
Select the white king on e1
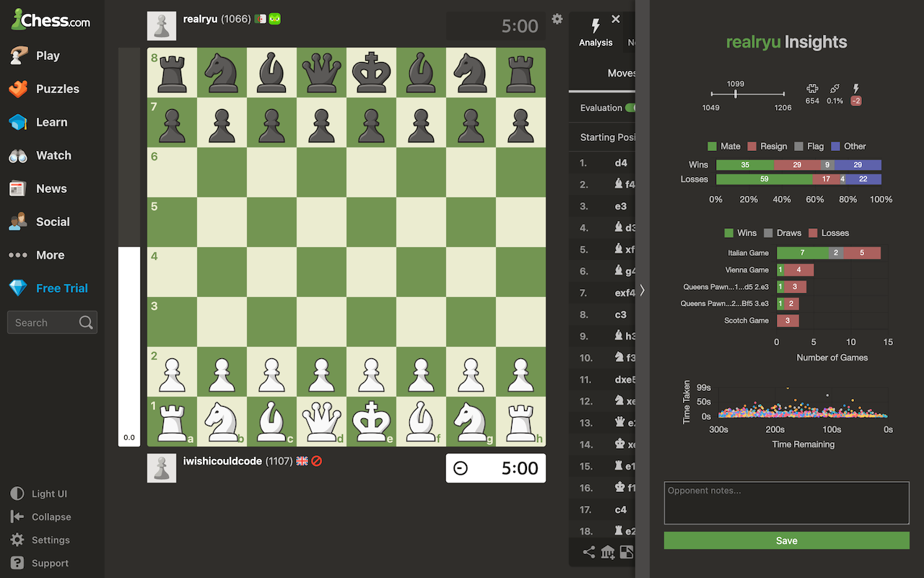point(371,421)
